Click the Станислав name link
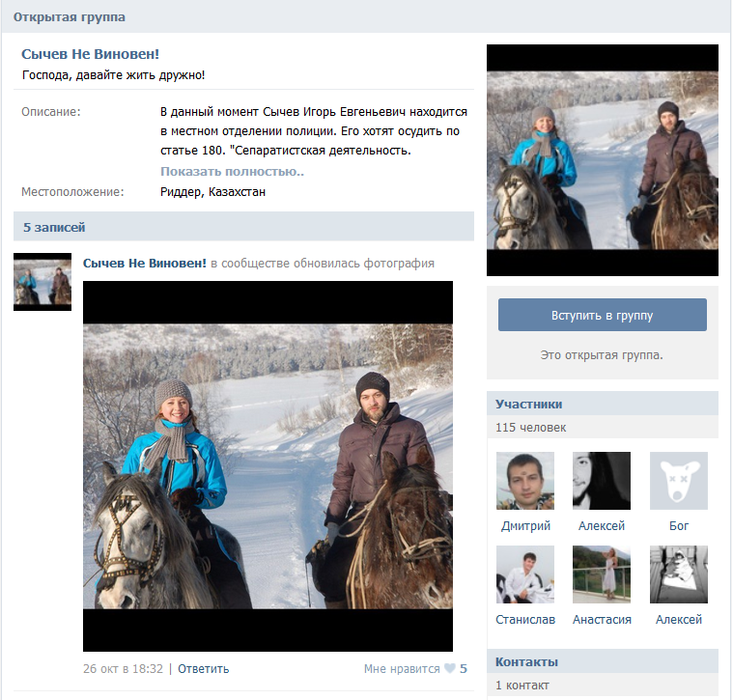733x700 pixels. point(525,619)
